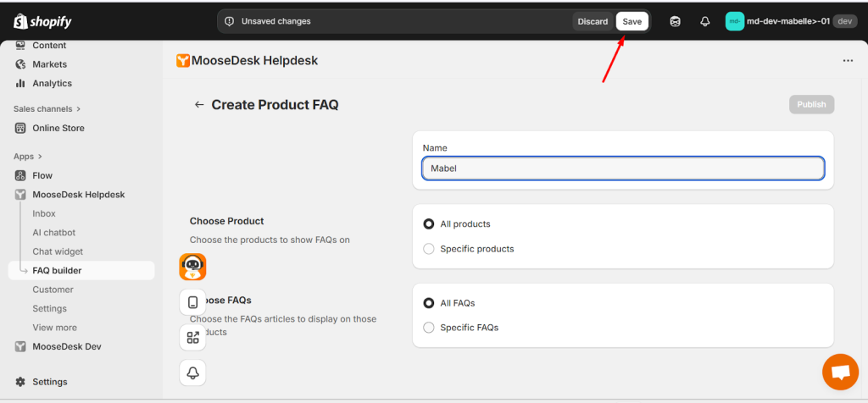Image resolution: width=868 pixels, height=403 pixels.
Task: Click the QR scan icon button
Action: tap(193, 338)
